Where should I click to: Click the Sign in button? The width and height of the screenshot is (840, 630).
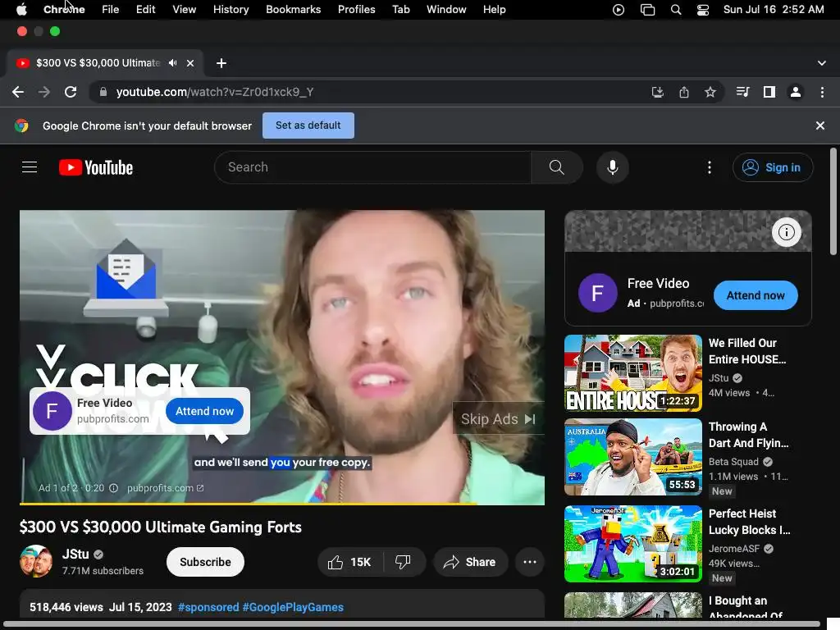tap(773, 167)
